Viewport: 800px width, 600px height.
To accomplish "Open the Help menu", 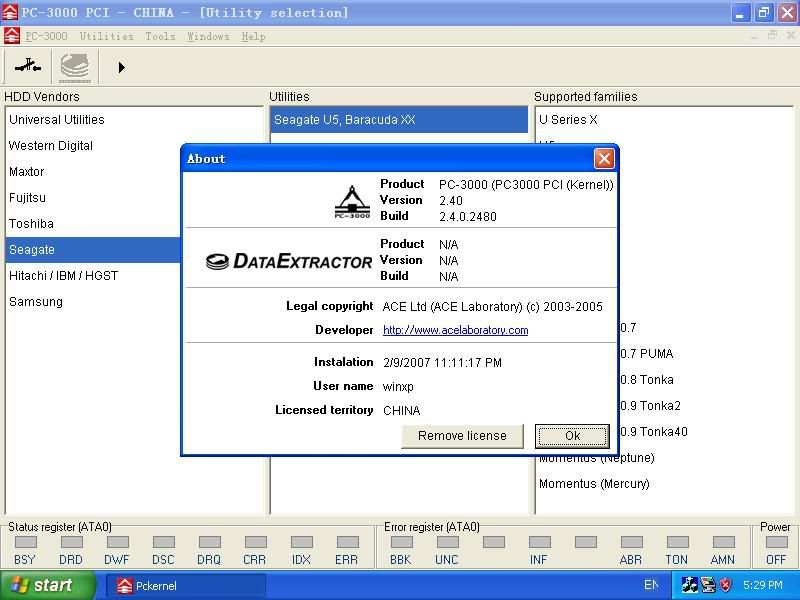I will coord(254,36).
